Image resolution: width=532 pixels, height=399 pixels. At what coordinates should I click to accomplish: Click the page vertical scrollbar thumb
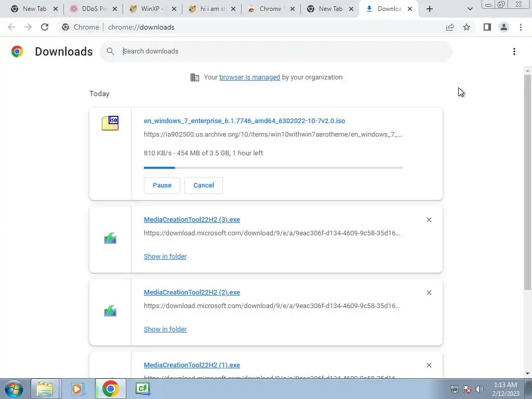(527, 182)
